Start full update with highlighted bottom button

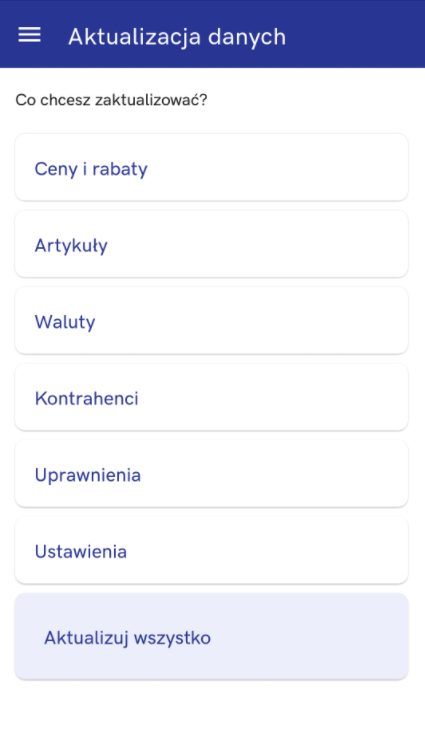(x=211, y=636)
